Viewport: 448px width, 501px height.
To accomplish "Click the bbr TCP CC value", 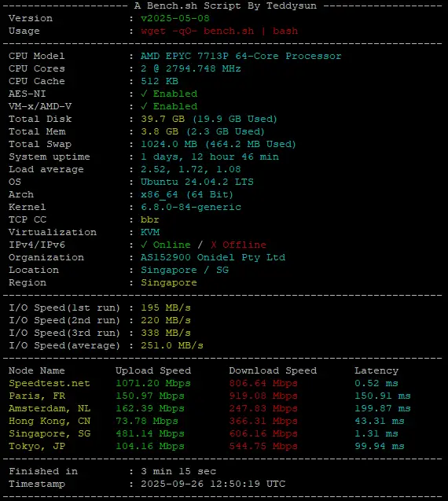I will [150, 219].
